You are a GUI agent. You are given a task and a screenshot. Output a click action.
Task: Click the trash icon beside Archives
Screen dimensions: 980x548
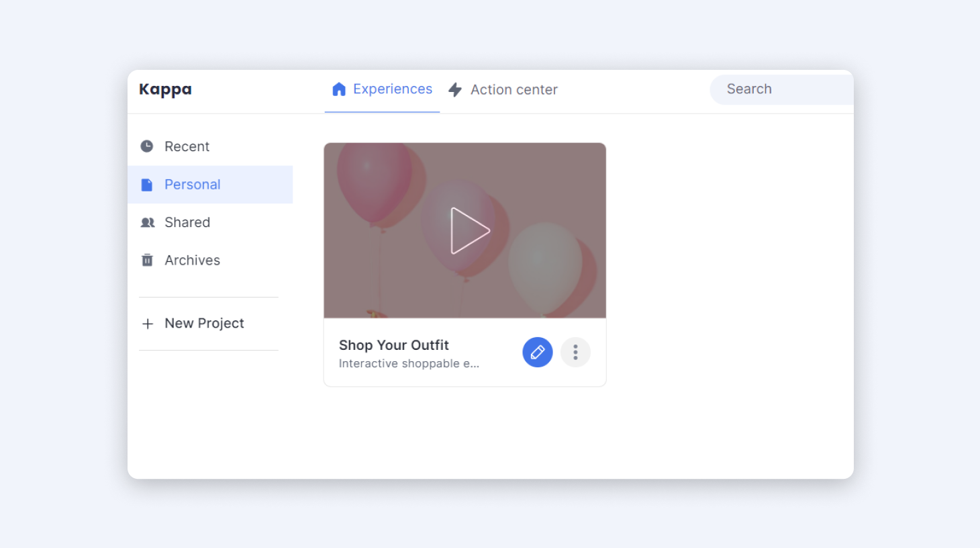[147, 261]
